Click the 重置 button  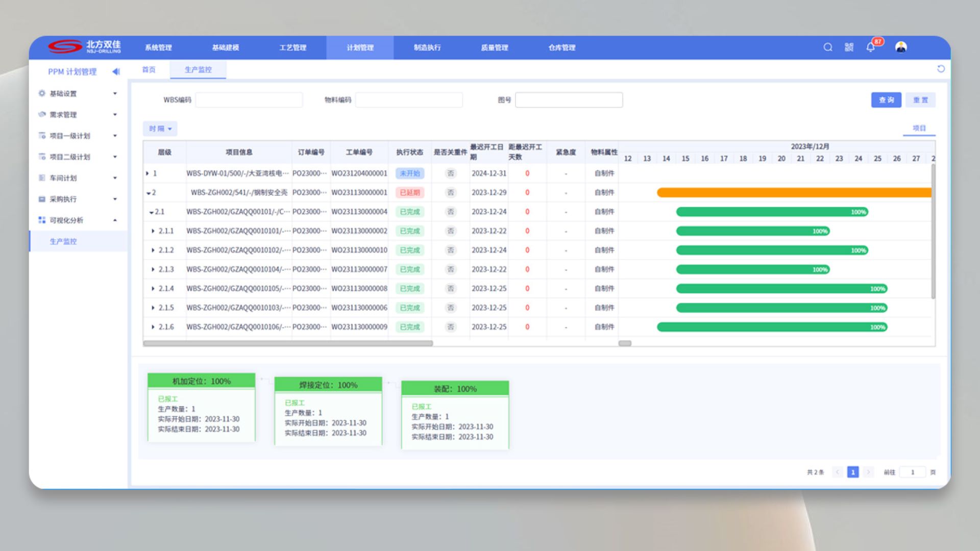[920, 100]
